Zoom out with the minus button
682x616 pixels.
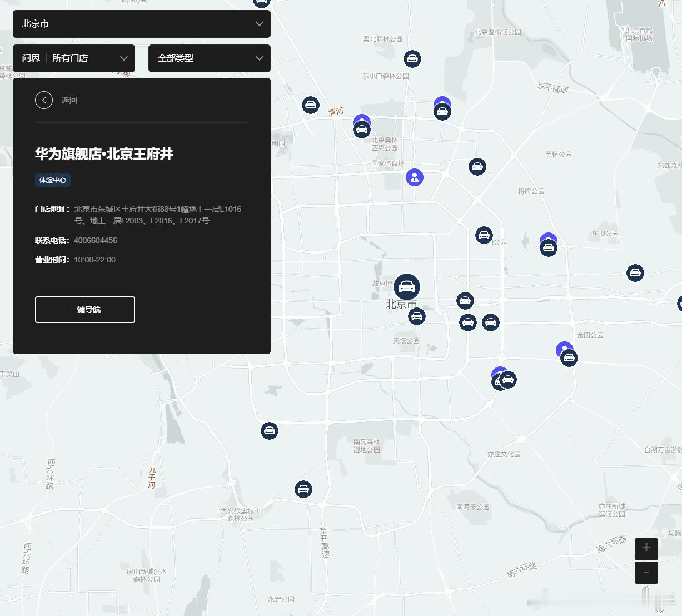point(646,572)
